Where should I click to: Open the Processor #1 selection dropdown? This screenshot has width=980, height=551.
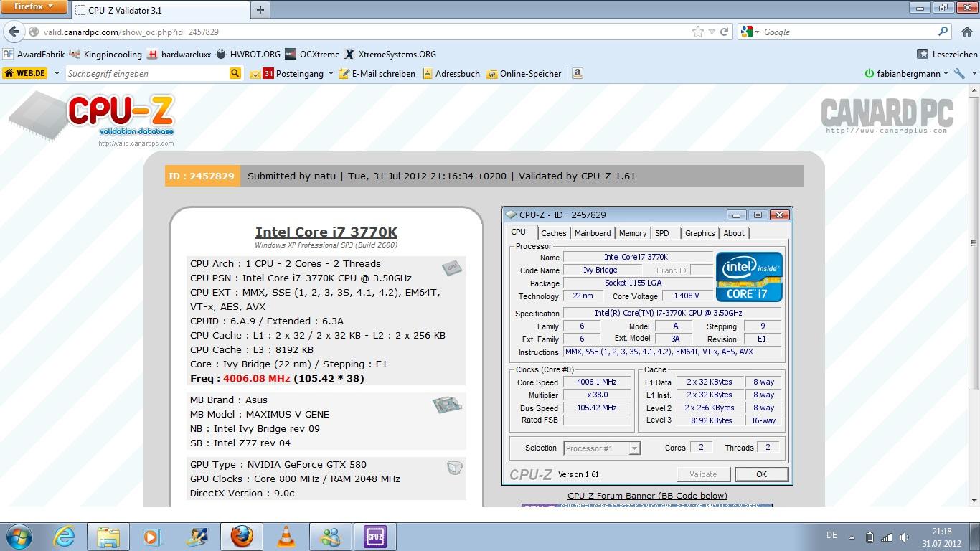(601, 448)
